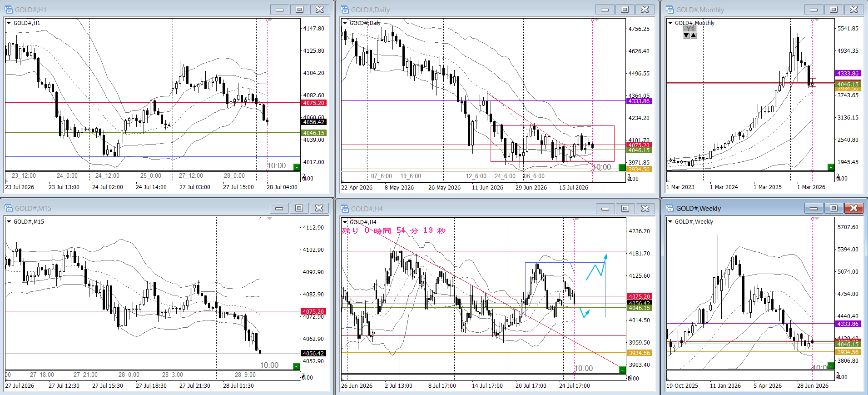Click the green minus square in Monthly chart

point(831,167)
